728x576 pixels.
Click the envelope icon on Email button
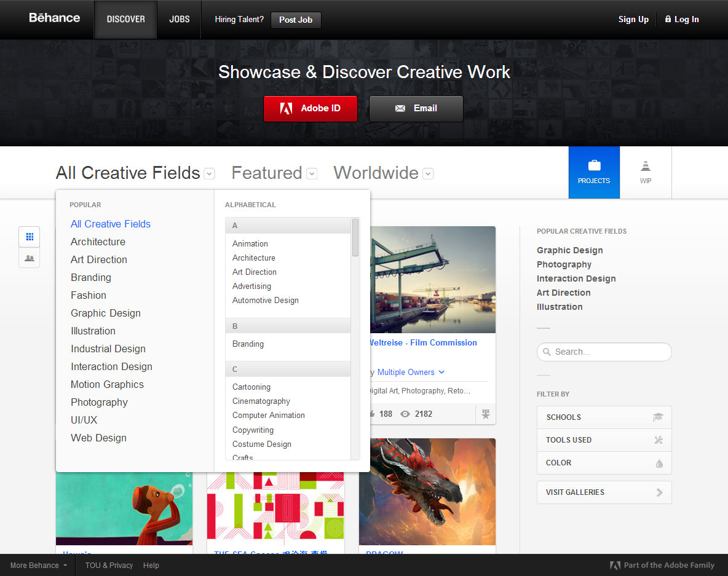tap(400, 109)
